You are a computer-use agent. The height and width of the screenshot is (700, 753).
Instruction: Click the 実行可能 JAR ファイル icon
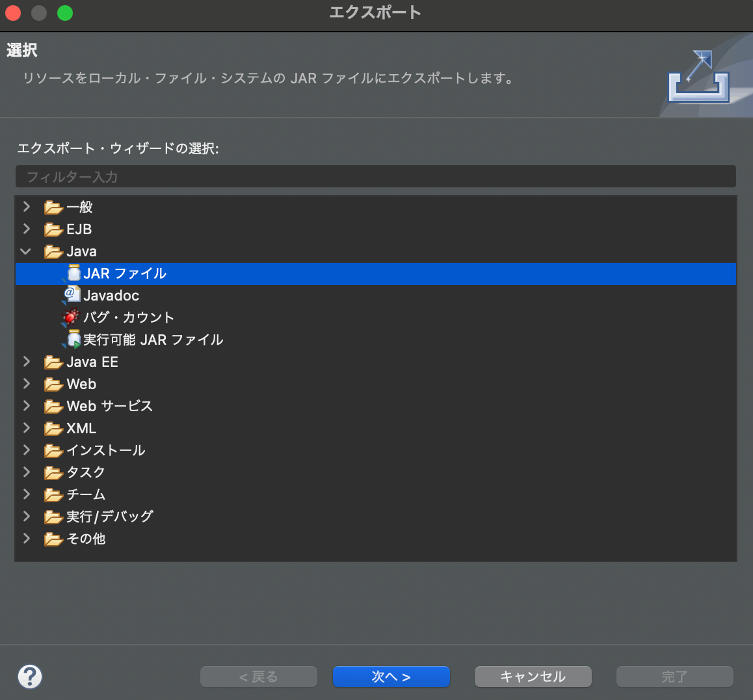point(73,339)
